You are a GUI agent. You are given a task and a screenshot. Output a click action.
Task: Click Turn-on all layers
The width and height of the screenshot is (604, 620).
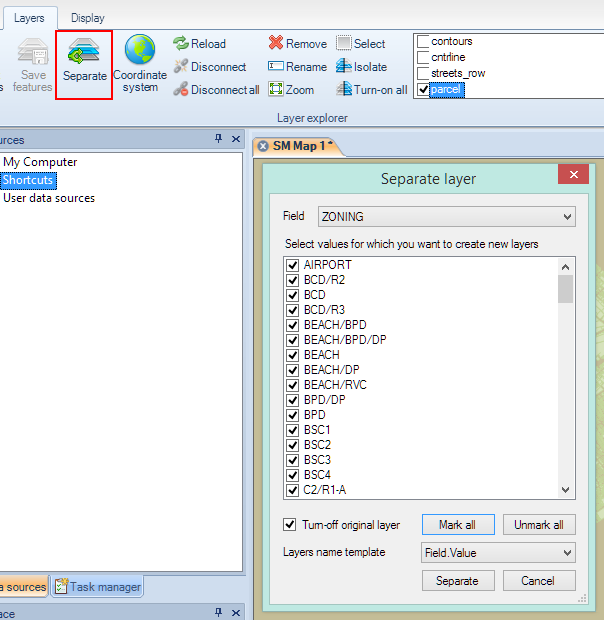coord(344,90)
